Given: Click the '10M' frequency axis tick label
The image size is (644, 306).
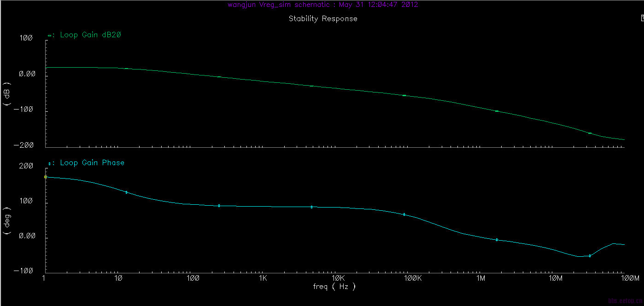Looking at the screenshot, I should coord(556,279).
